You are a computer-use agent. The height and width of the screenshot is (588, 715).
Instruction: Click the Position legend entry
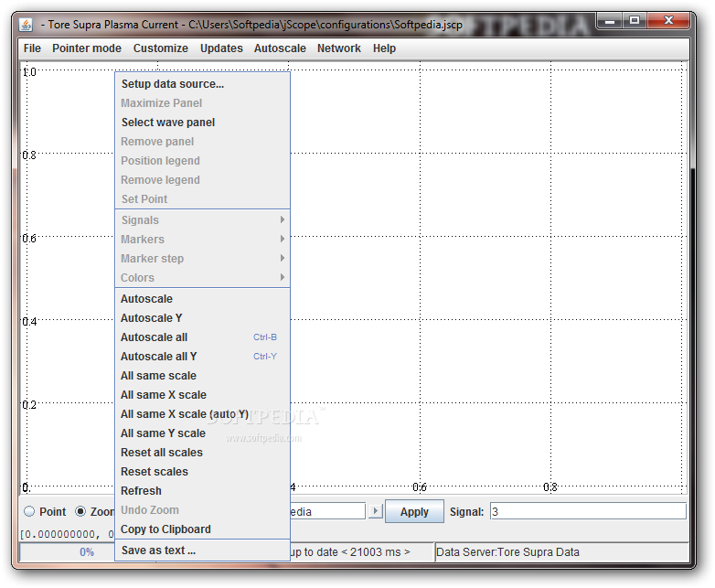tap(202, 161)
